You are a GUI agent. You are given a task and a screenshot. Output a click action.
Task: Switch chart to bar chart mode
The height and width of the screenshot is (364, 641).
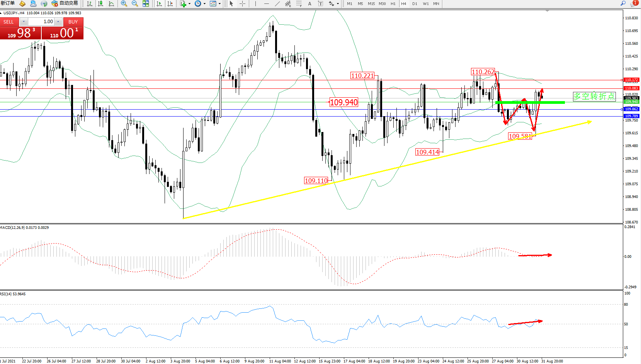tap(90, 3)
